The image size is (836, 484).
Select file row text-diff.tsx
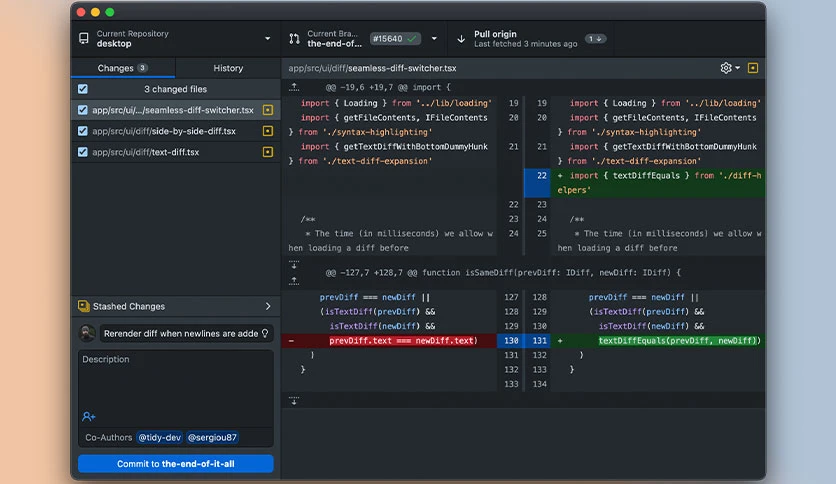point(175,152)
